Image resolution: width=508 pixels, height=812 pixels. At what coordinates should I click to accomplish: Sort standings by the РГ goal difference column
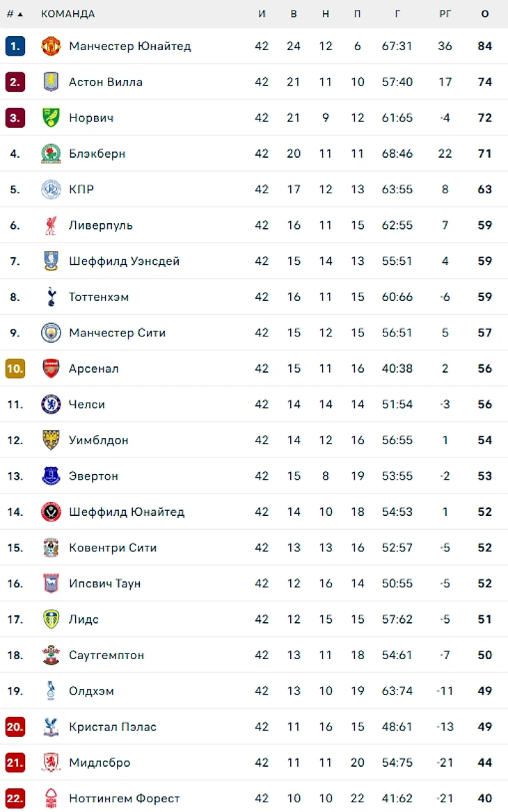click(x=445, y=14)
